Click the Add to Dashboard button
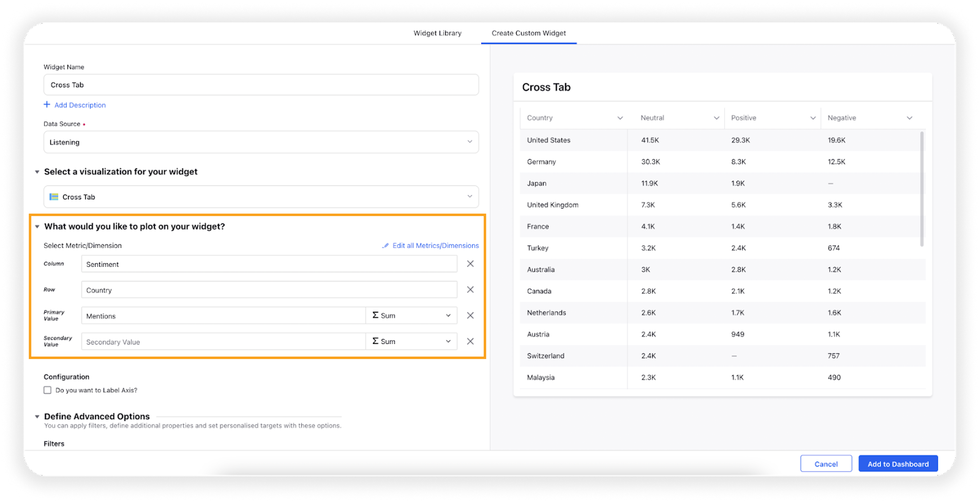 tap(898, 464)
